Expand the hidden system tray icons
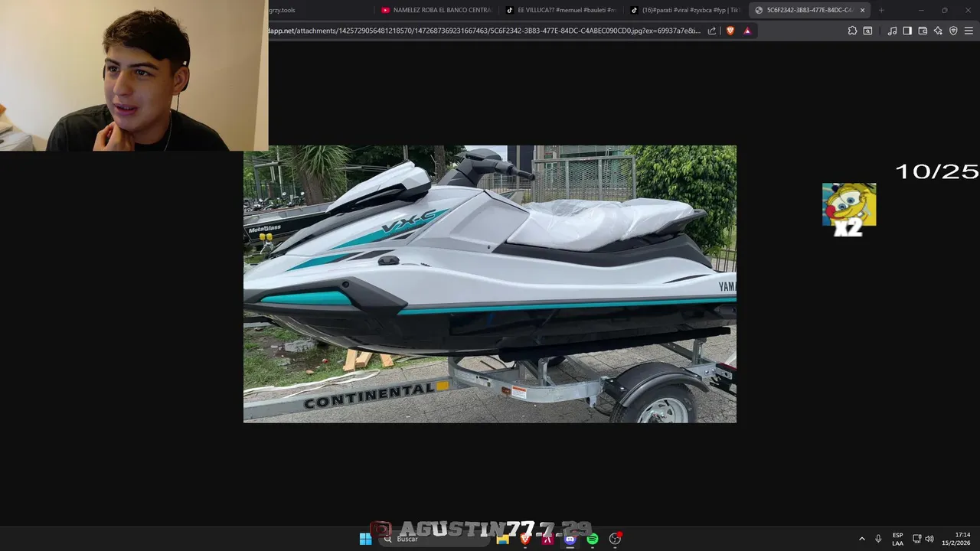The height and width of the screenshot is (551, 980). [x=861, y=539]
